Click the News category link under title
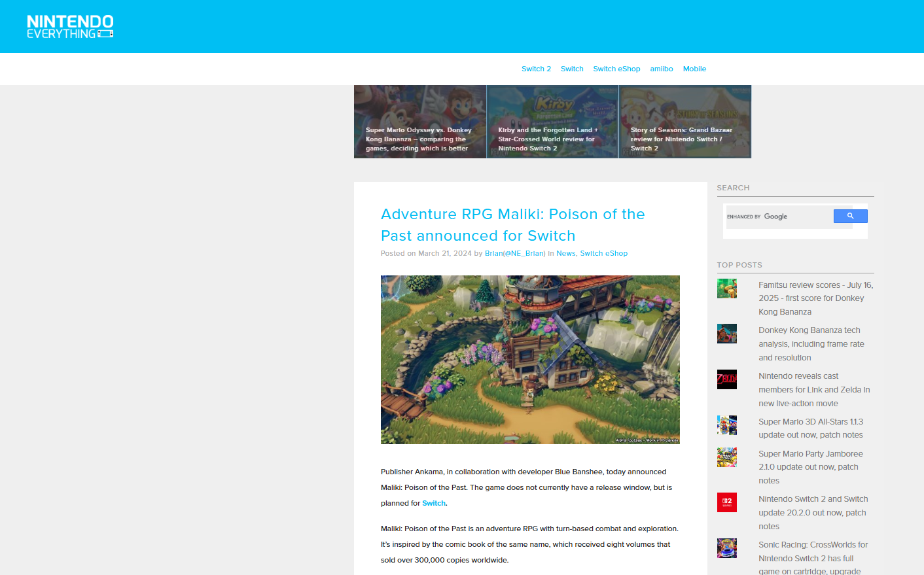The image size is (924, 575). (565, 253)
